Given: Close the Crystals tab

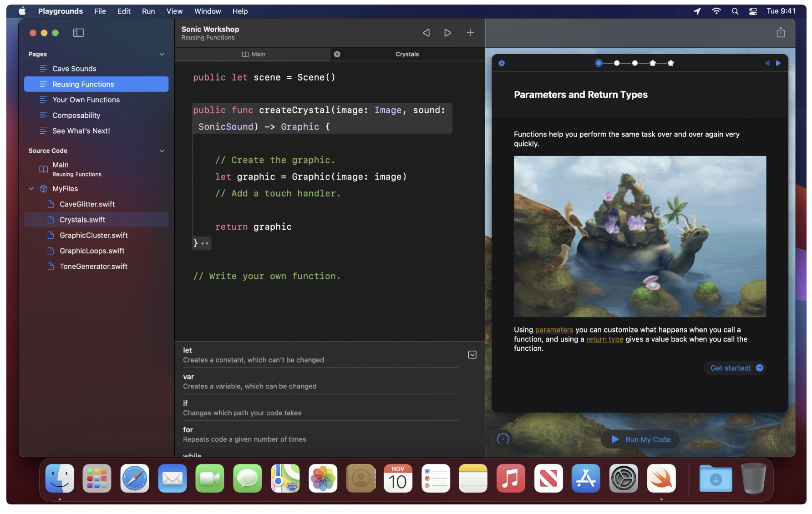Looking at the screenshot, I should pos(337,54).
